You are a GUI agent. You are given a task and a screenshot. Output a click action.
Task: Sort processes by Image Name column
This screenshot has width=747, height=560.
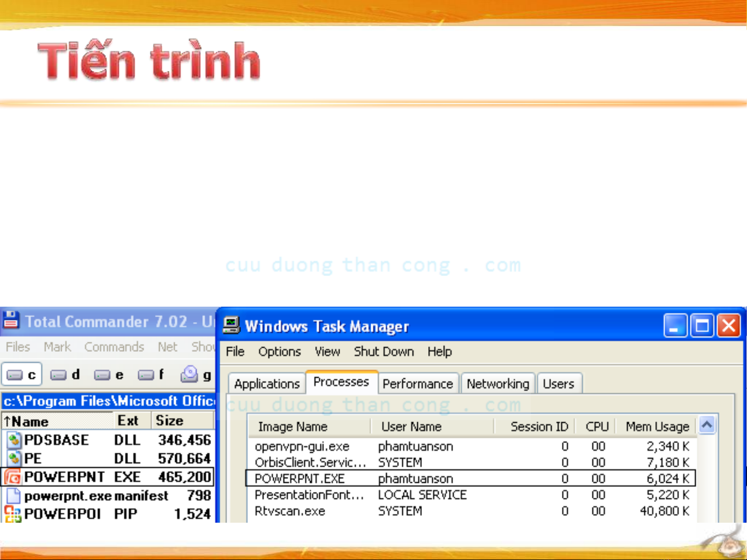(309, 426)
